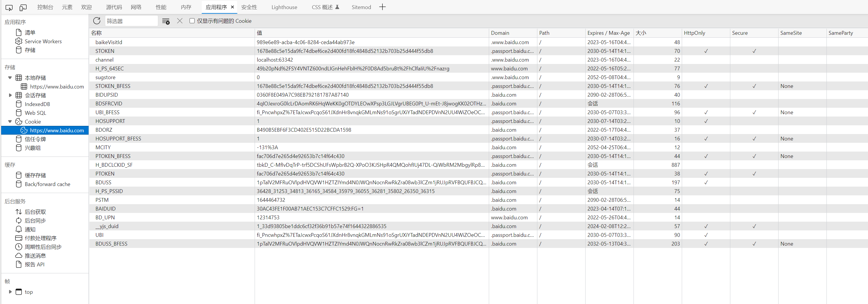The width and height of the screenshot is (868, 304).
Task: Open 存储 under 应用程序 section
Action: click(30, 50)
